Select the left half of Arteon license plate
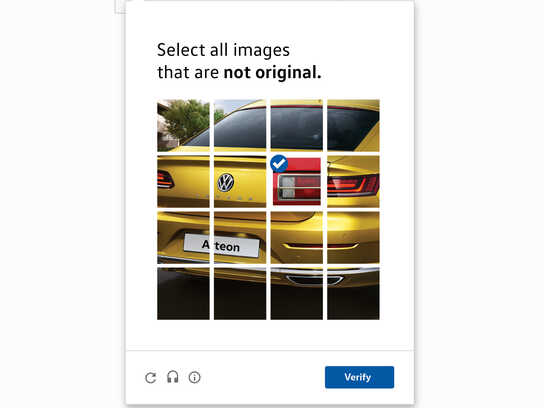The width and height of the screenshot is (544, 408). point(184,238)
